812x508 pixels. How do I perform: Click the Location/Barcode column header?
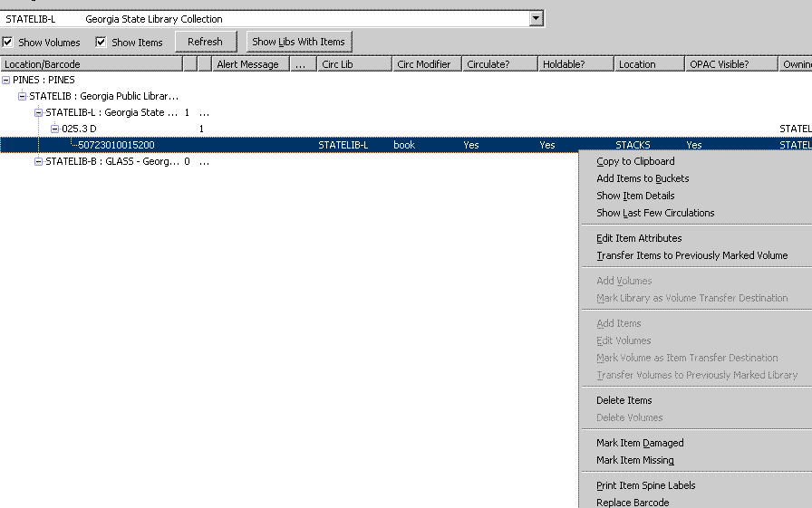[x=91, y=64]
